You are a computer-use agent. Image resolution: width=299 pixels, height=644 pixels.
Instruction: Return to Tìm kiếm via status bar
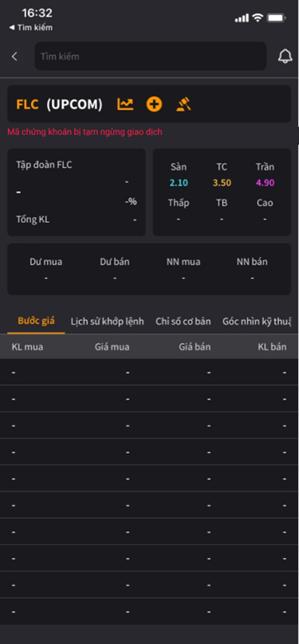point(31,28)
